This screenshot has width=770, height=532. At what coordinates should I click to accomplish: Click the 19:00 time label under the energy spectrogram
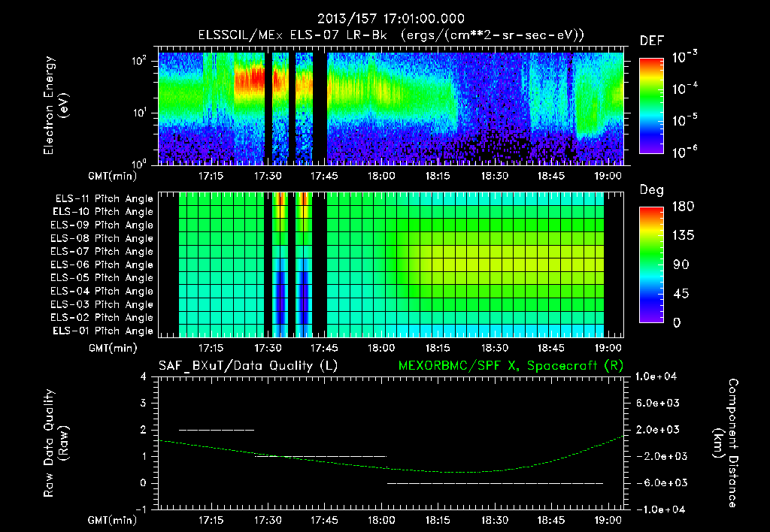[x=608, y=176]
